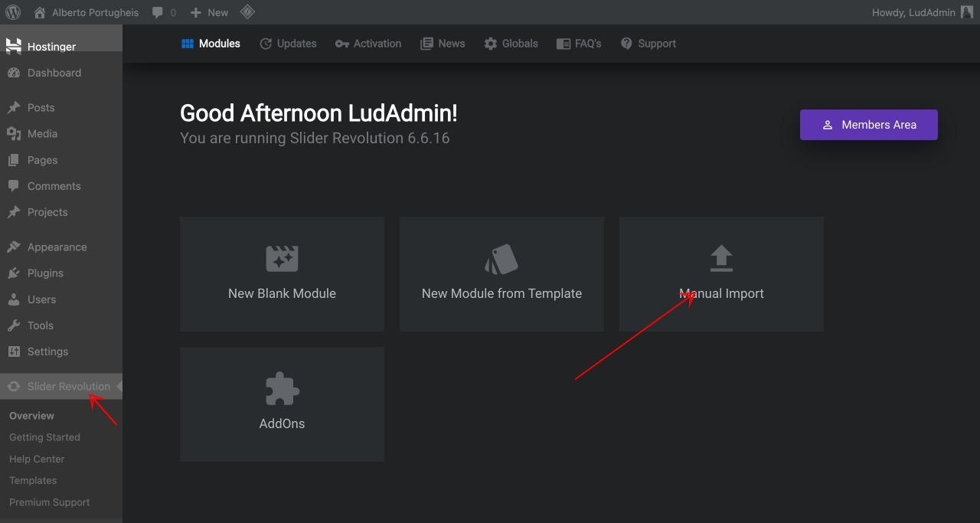Viewport: 980px width, 523px height.
Task: Open the Support tab
Action: tap(648, 44)
